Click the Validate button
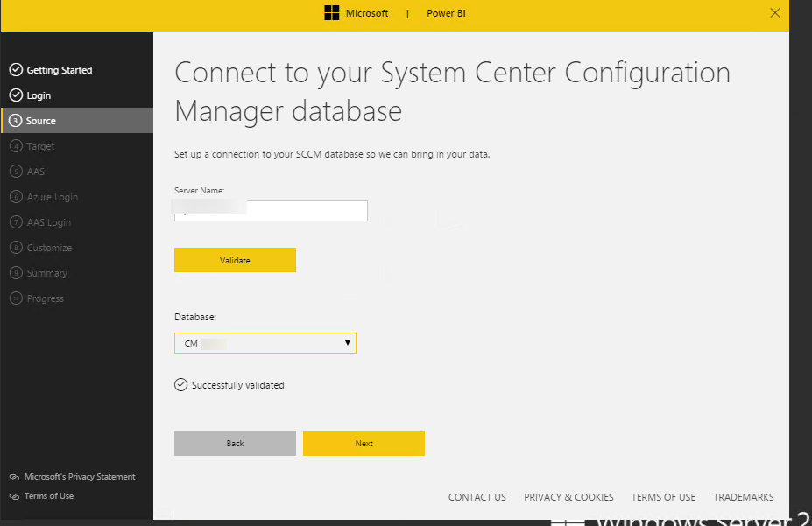Screen dimensions: 812x526 pos(235,260)
